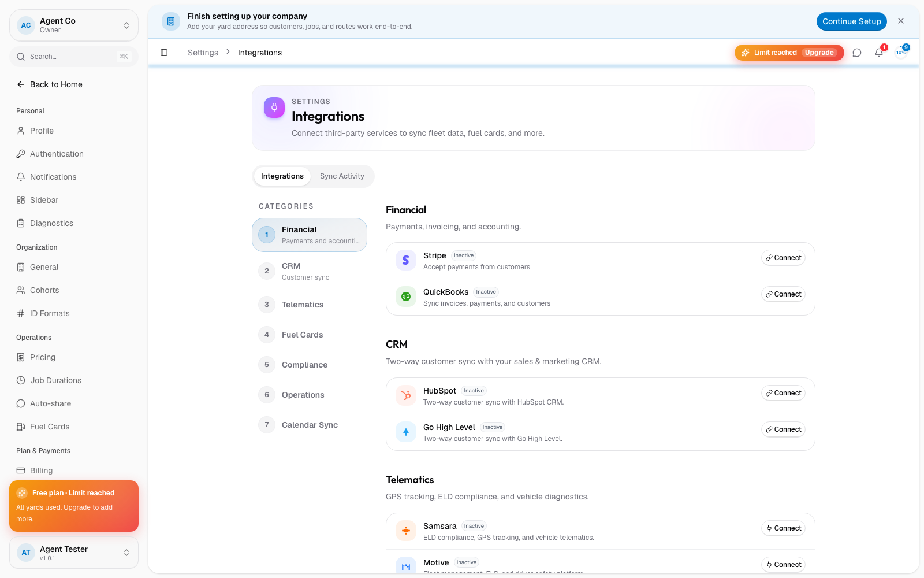Open Auto-share settings
The image size is (924, 578).
[x=74, y=403]
